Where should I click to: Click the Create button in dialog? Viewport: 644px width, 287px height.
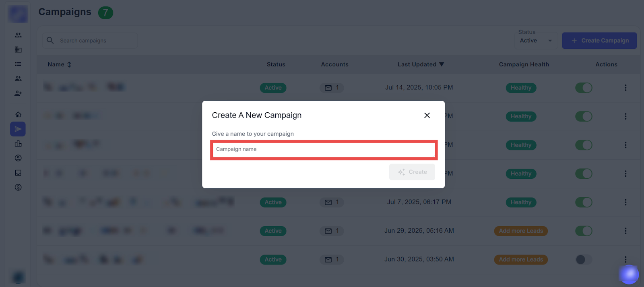pos(412,172)
